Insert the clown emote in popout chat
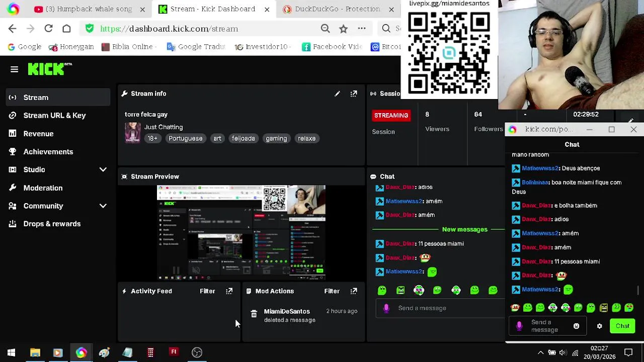Screen dimensions: 644x362 [515, 308]
